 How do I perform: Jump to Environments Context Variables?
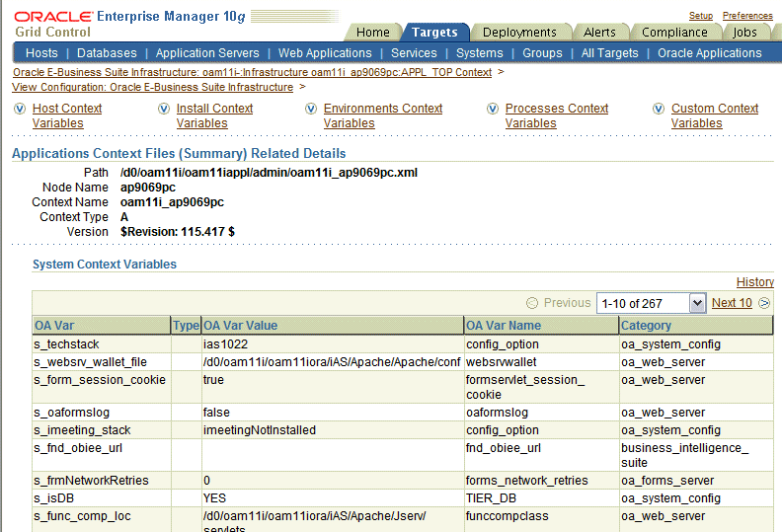click(383, 115)
